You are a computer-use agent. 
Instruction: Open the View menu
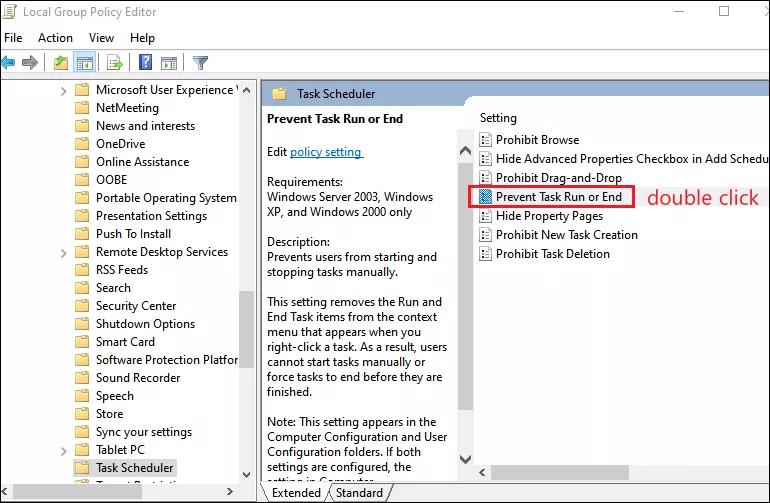point(101,38)
